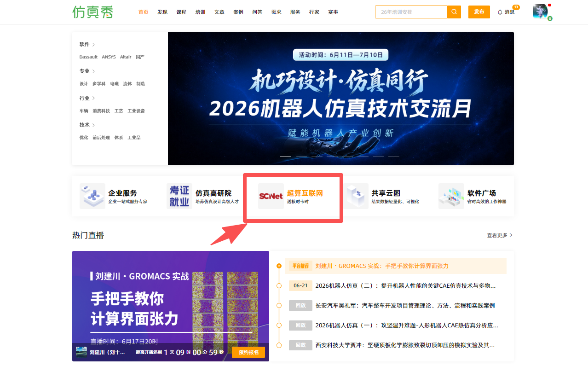This screenshot has width=588, height=372.
Task: Open the GROMACS 实战 live thumbnail
Action: [x=171, y=306]
